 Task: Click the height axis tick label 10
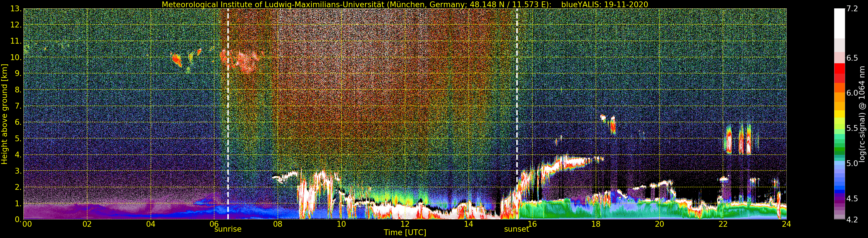click(16, 57)
